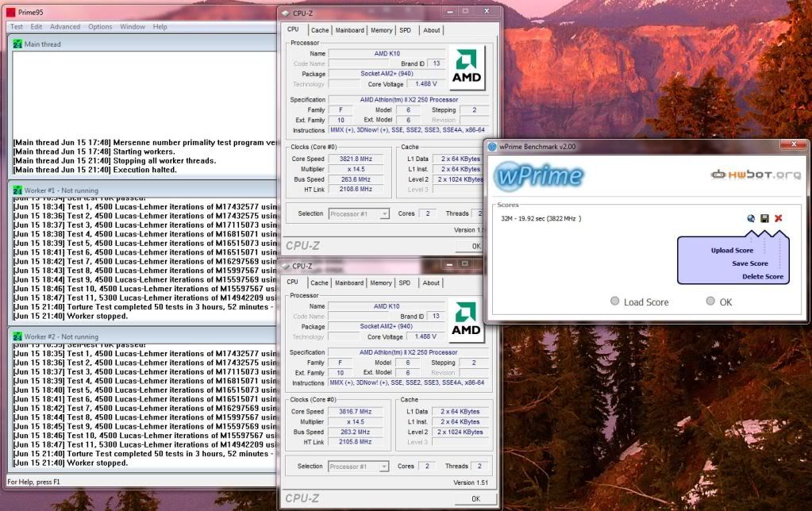Open Processor #1 dropdown in upper CPU-Z
The image size is (812, 511).
click(359, 213)
